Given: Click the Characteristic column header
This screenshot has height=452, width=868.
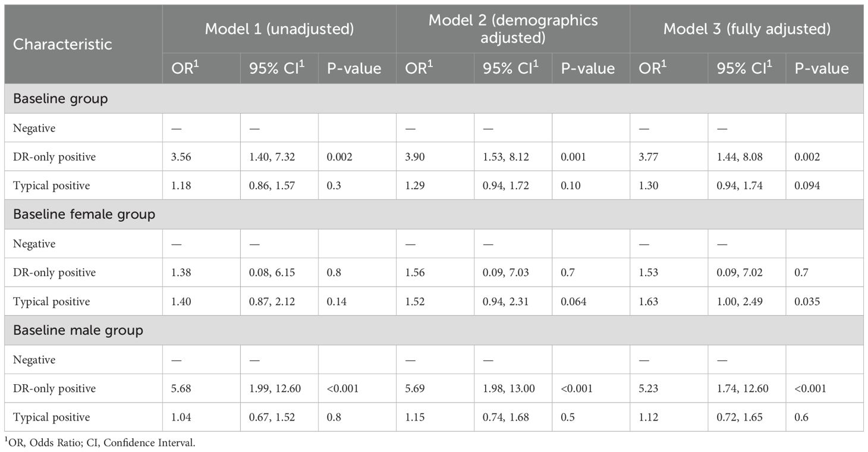Looking at the screenshot, I should tap(62, 45).
